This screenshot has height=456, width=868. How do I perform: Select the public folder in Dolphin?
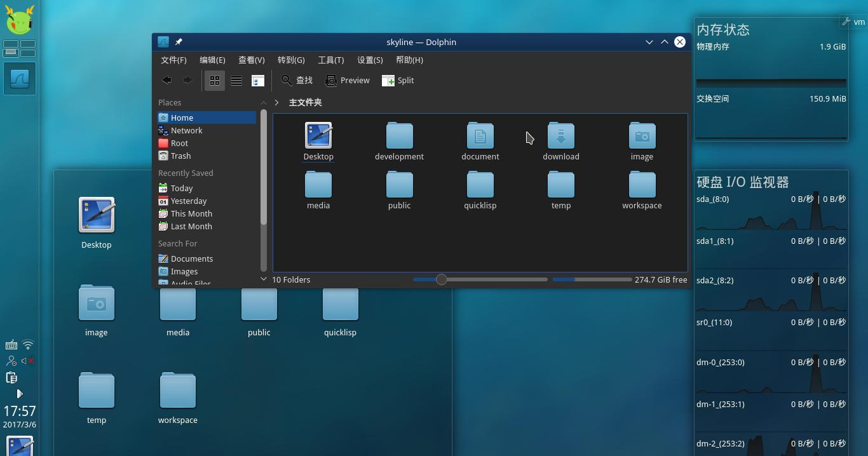(x=399, y=191)
